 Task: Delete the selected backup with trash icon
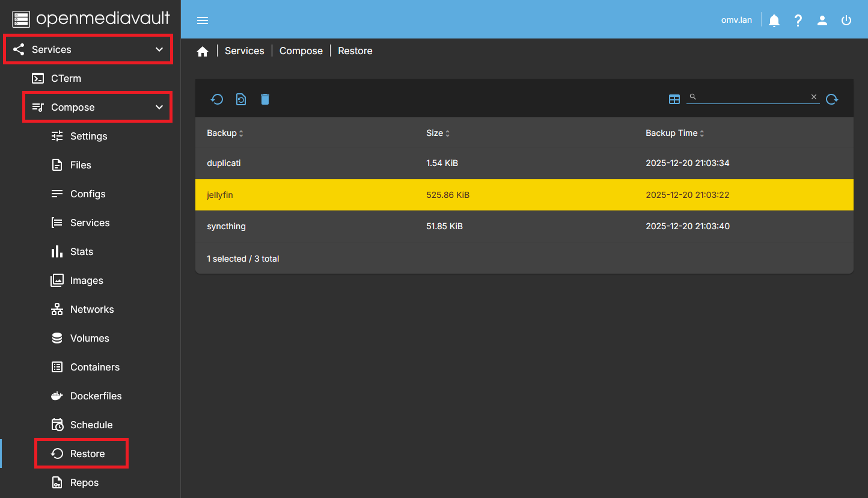[265, 99]
